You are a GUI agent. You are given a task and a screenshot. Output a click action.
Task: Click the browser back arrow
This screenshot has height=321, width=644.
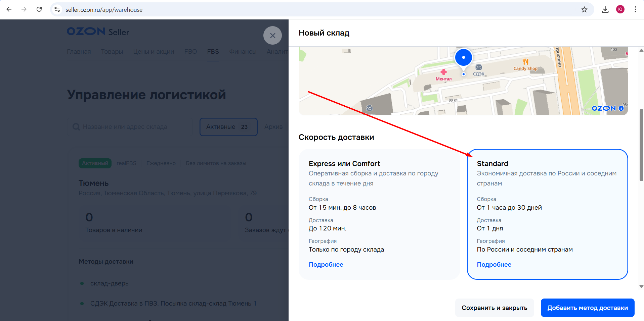click(x=9, y=9)
